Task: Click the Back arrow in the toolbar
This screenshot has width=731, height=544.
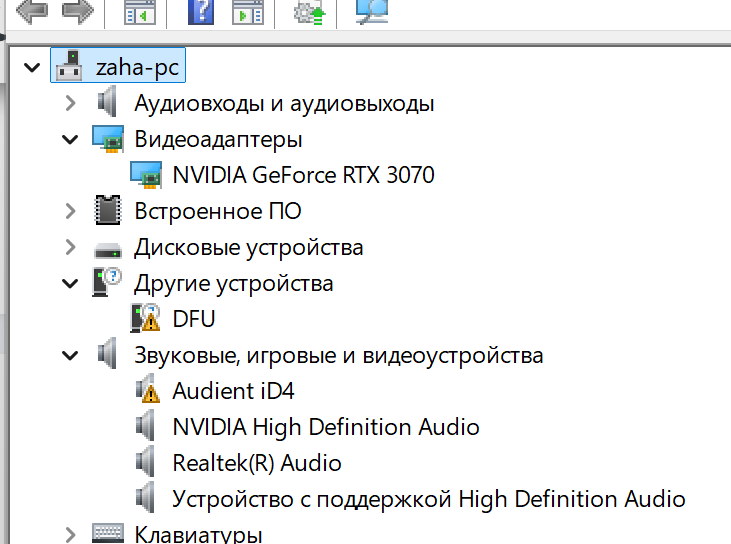Action: pos(31,12)
